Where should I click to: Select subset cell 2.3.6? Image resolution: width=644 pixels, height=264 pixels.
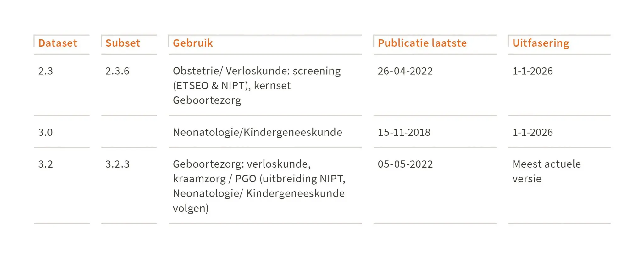click(x=117, y=71)
